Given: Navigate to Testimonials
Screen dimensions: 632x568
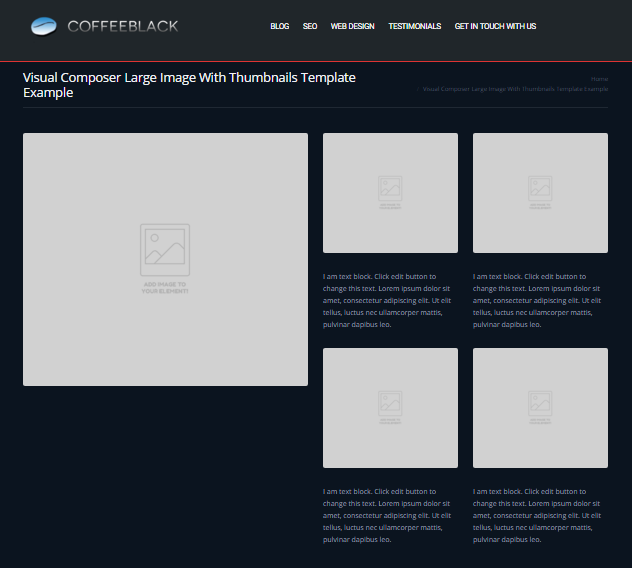Looking at the screenshot, I should (x=414, y=26).
